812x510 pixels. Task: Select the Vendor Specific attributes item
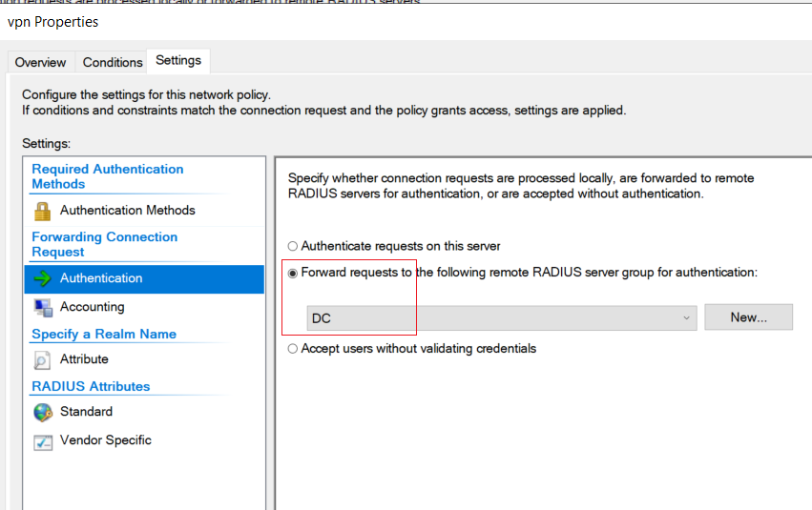(x=144, y=440)
